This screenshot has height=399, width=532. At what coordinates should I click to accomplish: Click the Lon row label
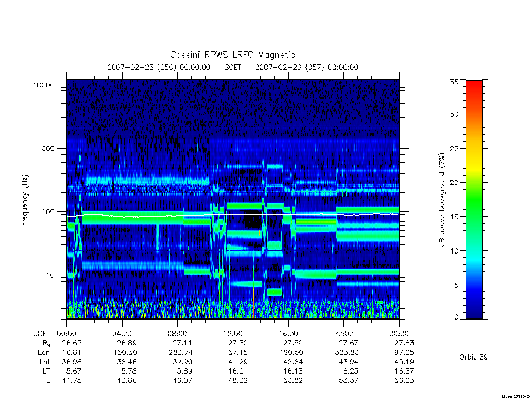point(44,353)
